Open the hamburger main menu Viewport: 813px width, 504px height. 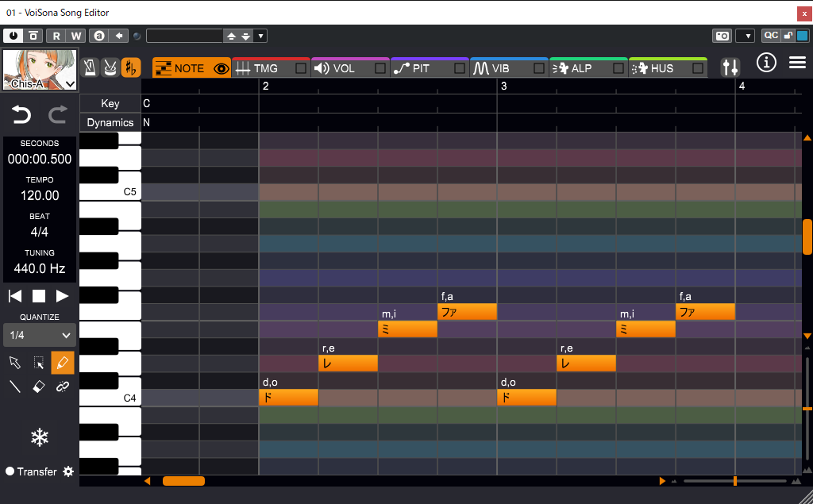tap(797, 63)
